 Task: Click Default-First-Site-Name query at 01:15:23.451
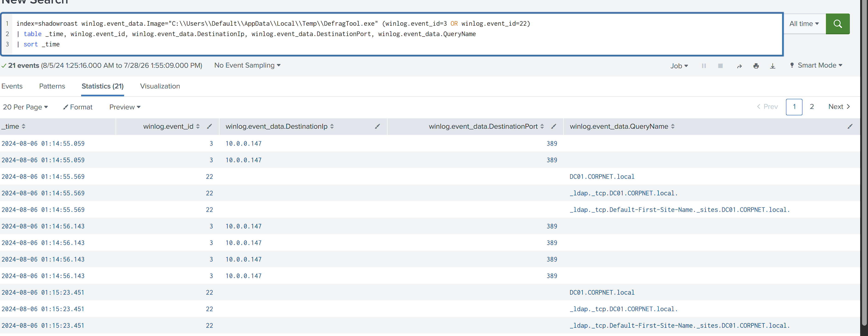coord(680,326)
